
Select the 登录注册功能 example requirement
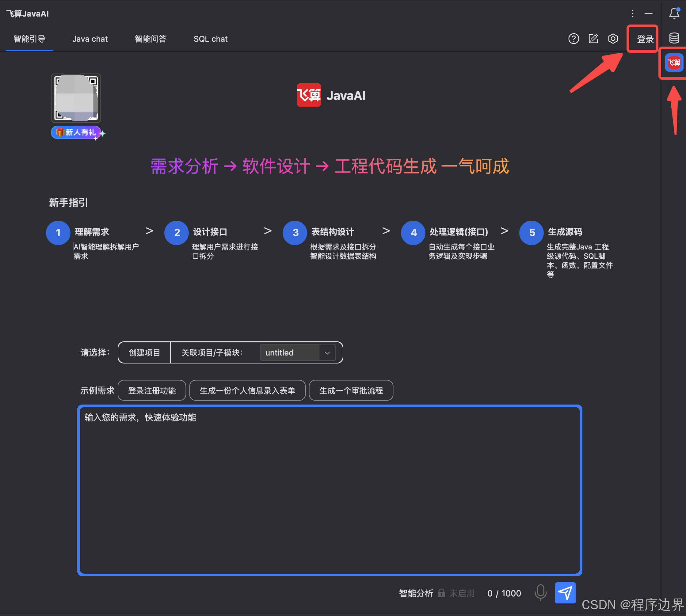tap(152, 390)
